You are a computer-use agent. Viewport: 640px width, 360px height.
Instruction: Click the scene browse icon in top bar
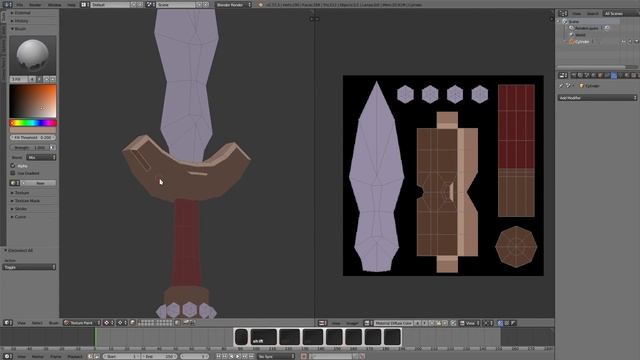pyautogui.click(x=150, y=4)
